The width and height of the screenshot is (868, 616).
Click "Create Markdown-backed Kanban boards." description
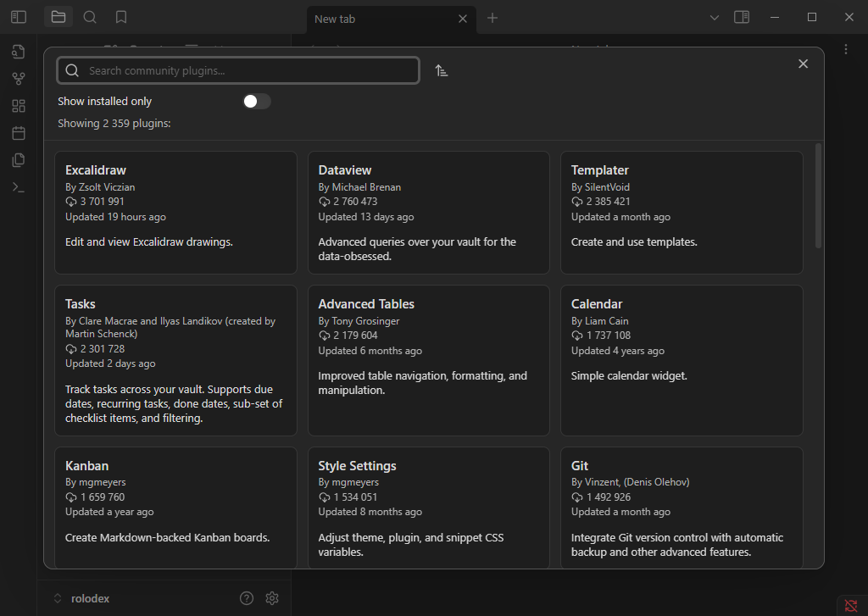167,537
